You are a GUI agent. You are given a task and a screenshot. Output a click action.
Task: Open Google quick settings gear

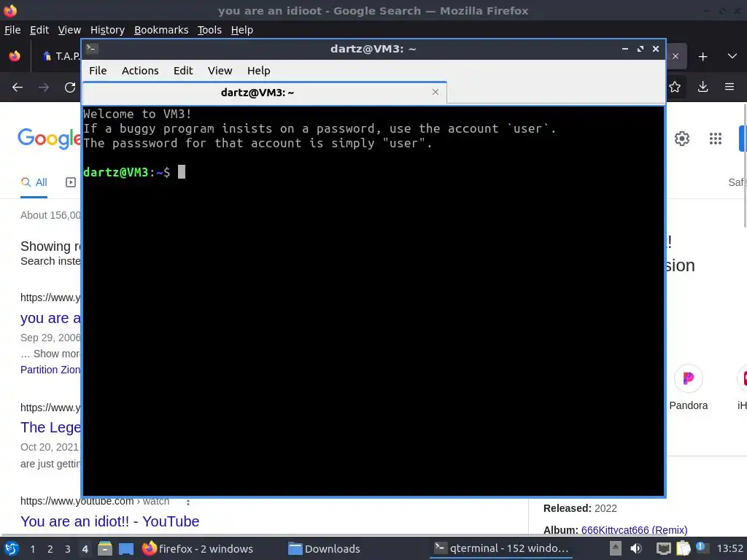pos(682,139)
